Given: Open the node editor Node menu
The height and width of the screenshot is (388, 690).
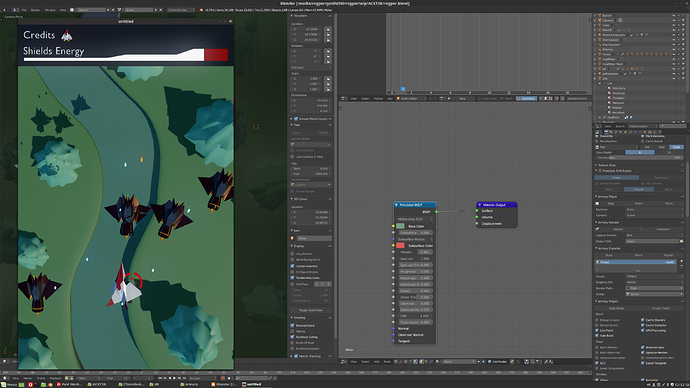Looking at the screenshot, I should [387, 362].
